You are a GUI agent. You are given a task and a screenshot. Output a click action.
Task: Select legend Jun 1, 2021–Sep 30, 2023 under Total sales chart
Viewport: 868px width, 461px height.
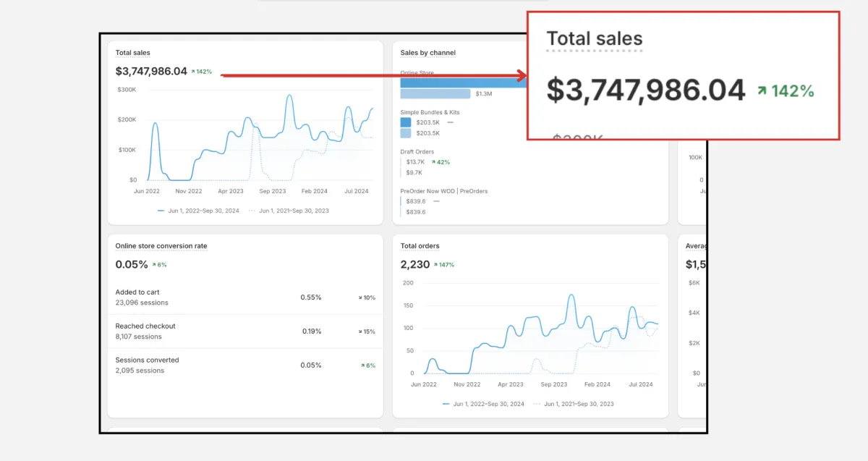[x=288, y=211]
